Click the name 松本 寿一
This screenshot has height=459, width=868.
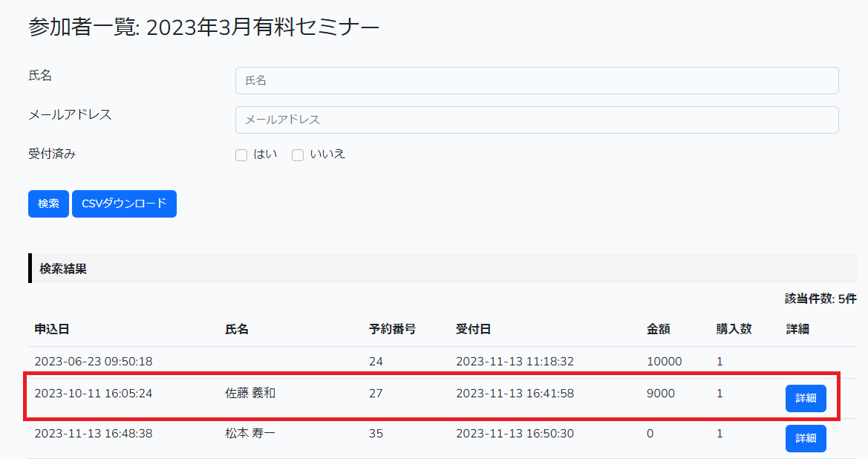(250, 434)
